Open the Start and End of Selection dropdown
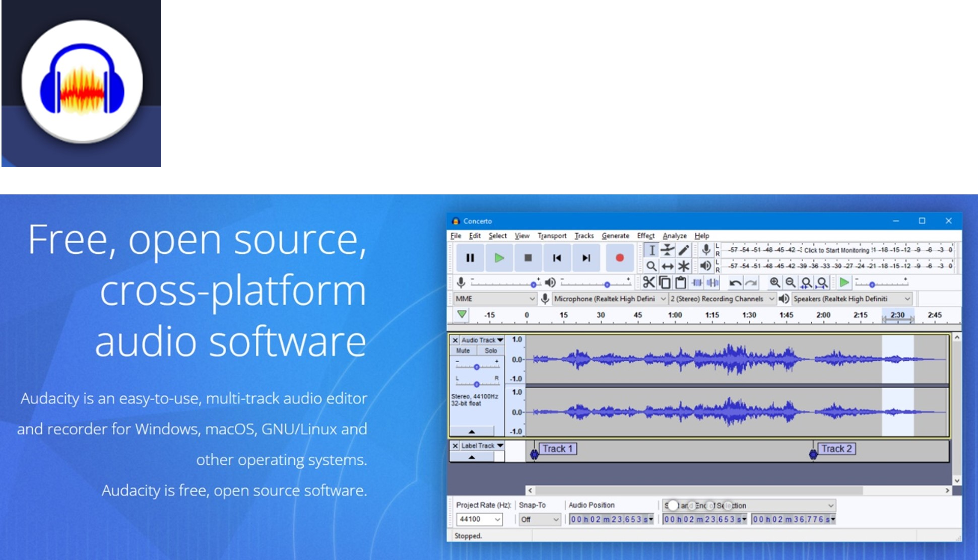 [x=749, y=505]
